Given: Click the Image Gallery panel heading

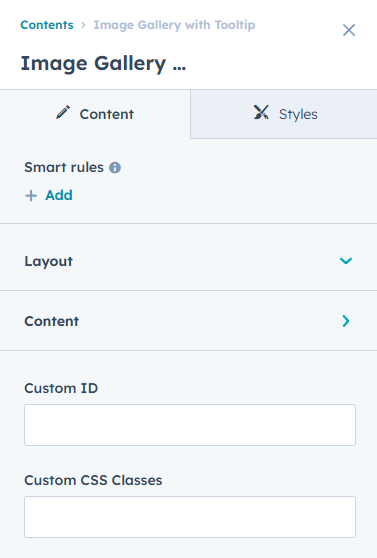Looking at the screenshot, I should coord(103,64).
